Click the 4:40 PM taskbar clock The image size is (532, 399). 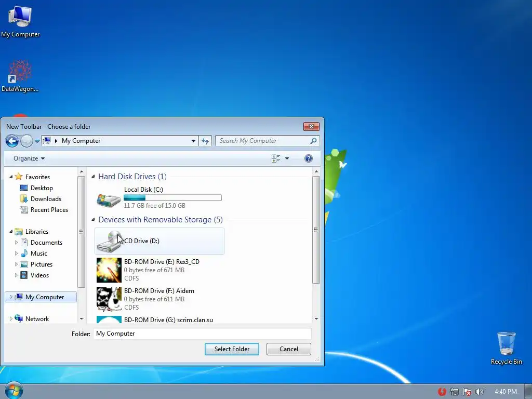pos(506,392)
